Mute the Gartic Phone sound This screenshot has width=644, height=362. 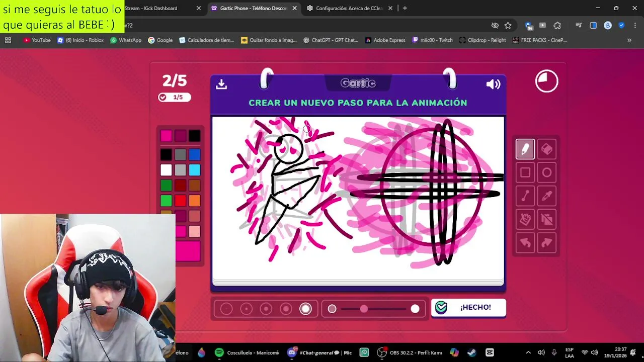point(493,84)
